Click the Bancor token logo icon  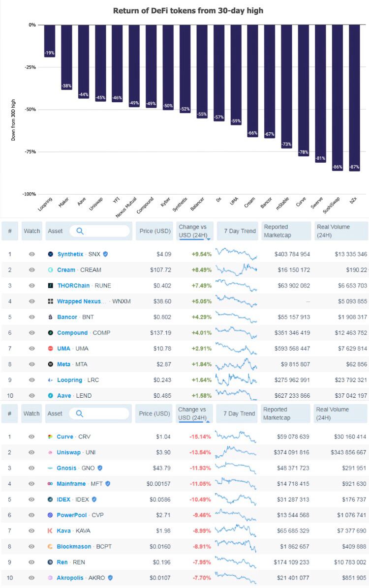(51, 317)
